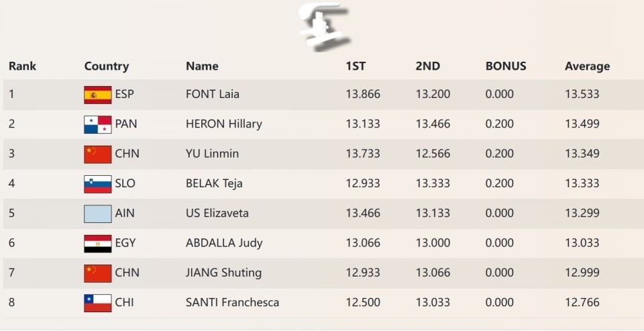Click the Egypt flag icon
The width and height of the screenshot is (644, 331).
[97, 243]
